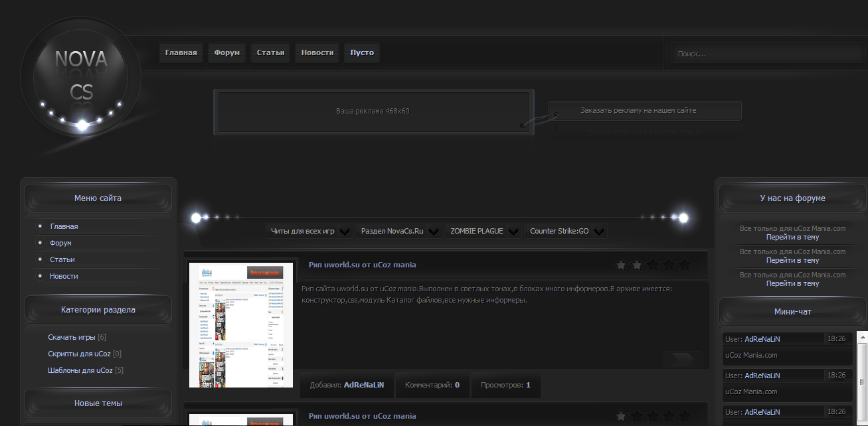Rate the first post five stars
This screenshot has width=868, height=426.
click(685, 265)
